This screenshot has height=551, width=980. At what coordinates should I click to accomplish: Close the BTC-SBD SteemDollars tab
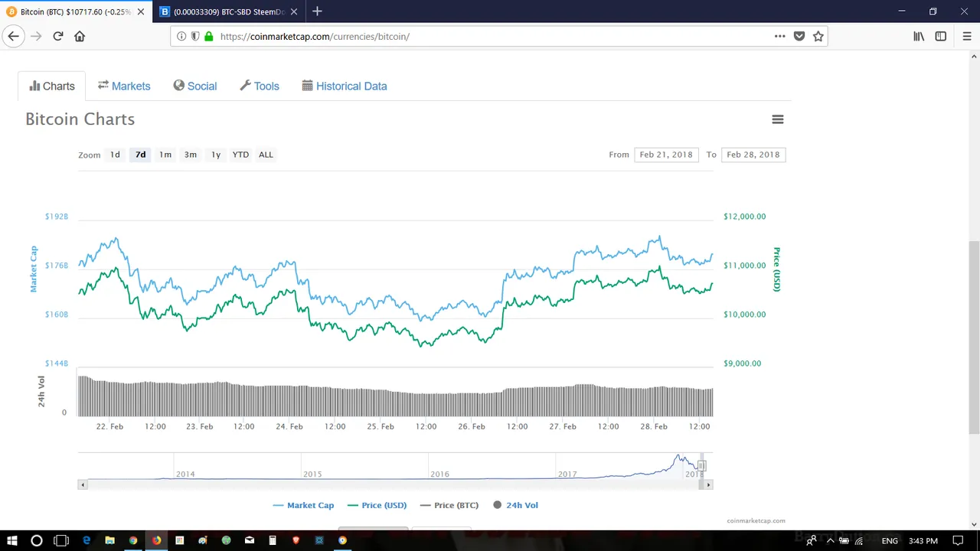(295, 11)
